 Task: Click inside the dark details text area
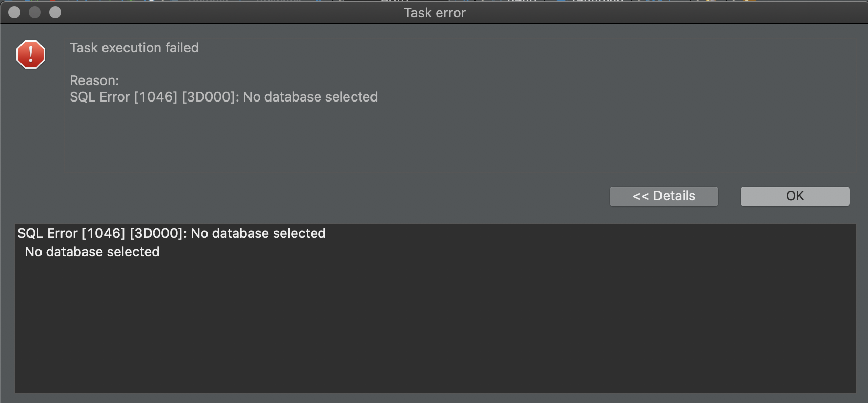coord(436,318)
